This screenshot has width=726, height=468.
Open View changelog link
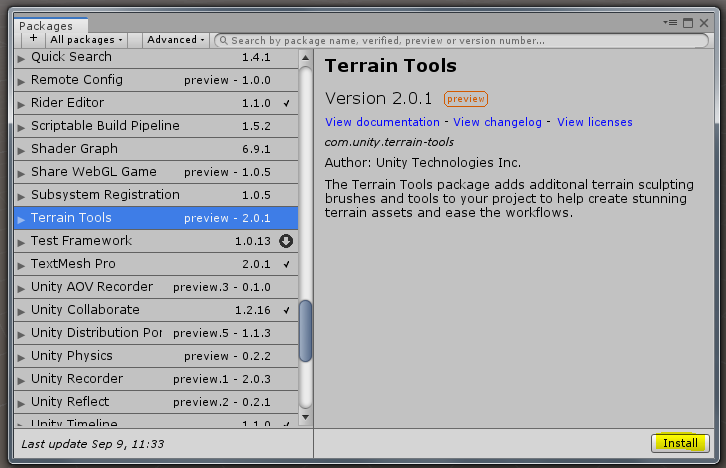click(497, 122)
